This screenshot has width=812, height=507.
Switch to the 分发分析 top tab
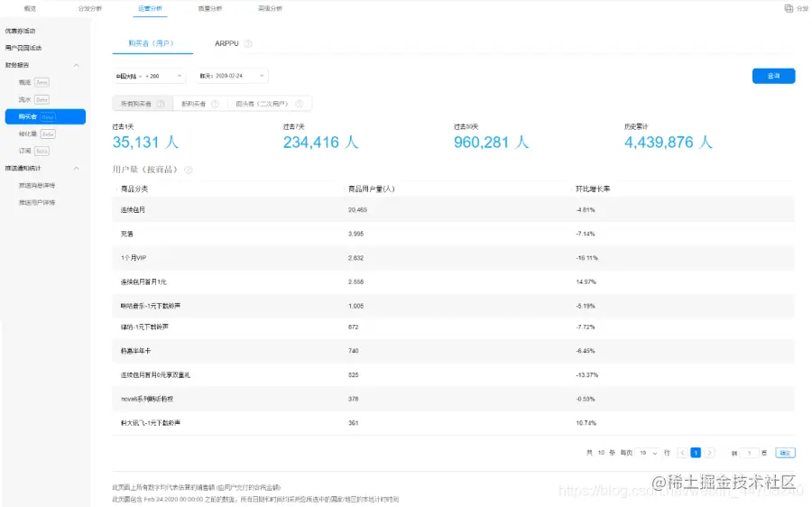pyautogui.click(x=89, y=8)
